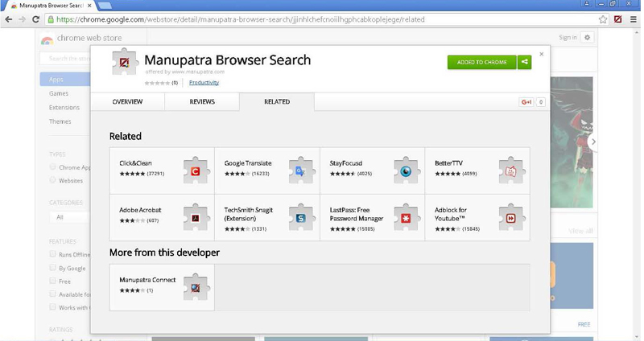Click the user profile button in title bar
Image resolution: width=644 pixels, height=341 pixels.
(x=587, y=3)
